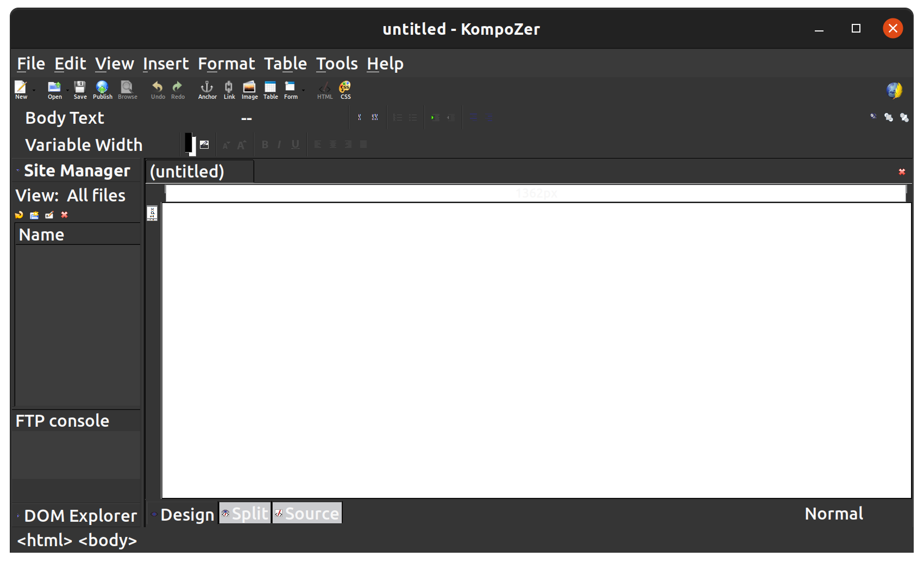Delete selected file in Site Manager
The height and width of the screenshot is (563, 924).
(x=65, y=215)
